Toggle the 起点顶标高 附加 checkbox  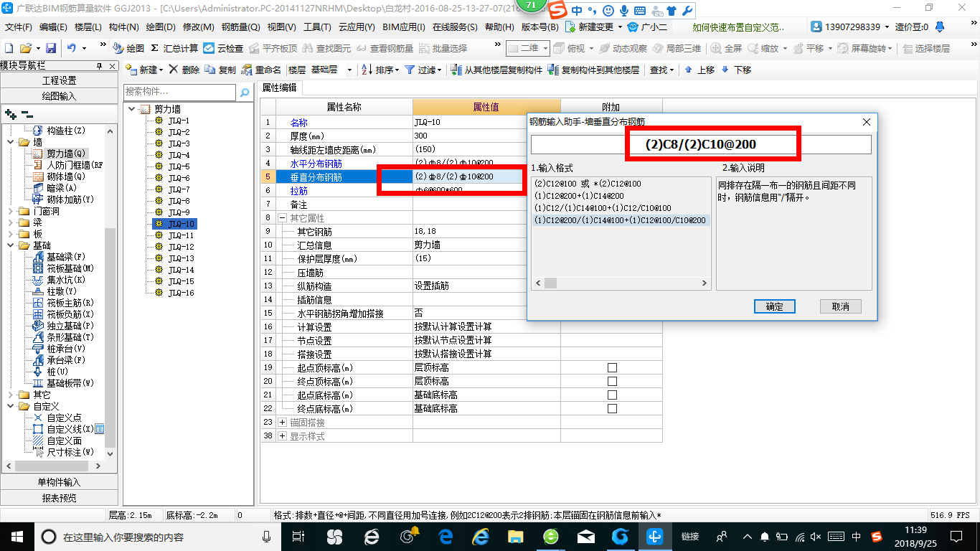612,367
